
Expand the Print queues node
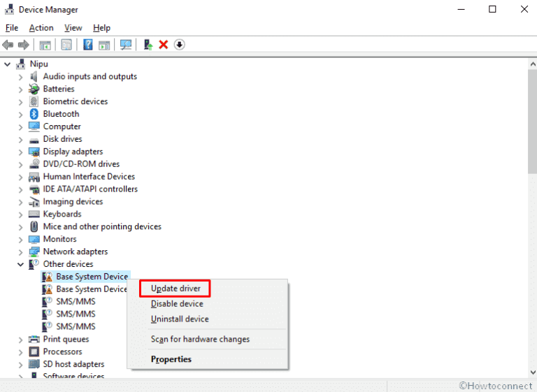pyautogui.click(x=20, y=340)
